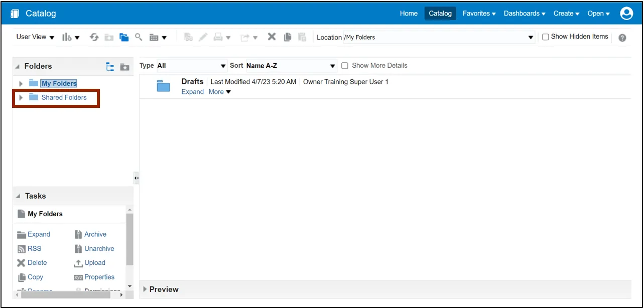This screenshot has width=644, height=308.
Task: Click the Delete X icon in the toolbar
Action: tap(272, 37)
